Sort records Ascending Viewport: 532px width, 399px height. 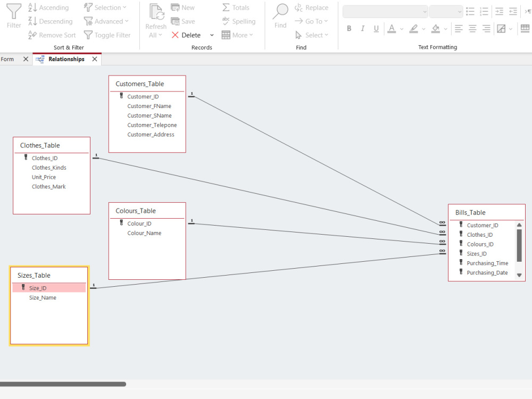[48, 7]
